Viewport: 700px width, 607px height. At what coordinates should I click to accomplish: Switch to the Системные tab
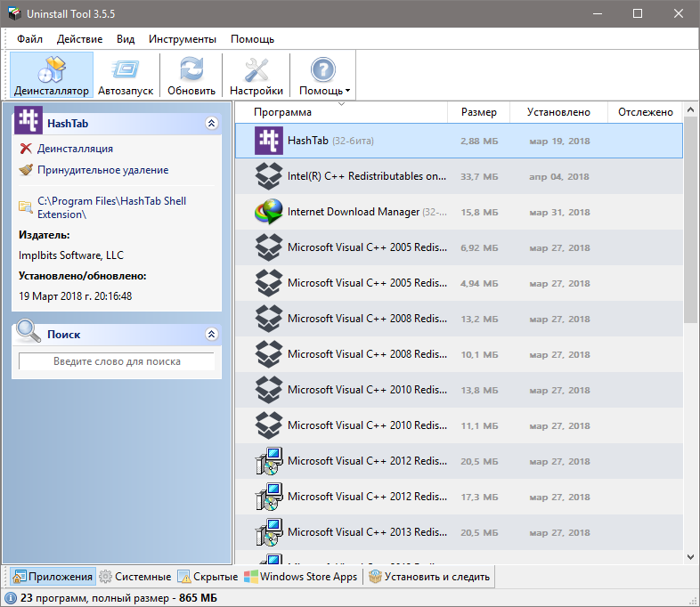point(134,577)
